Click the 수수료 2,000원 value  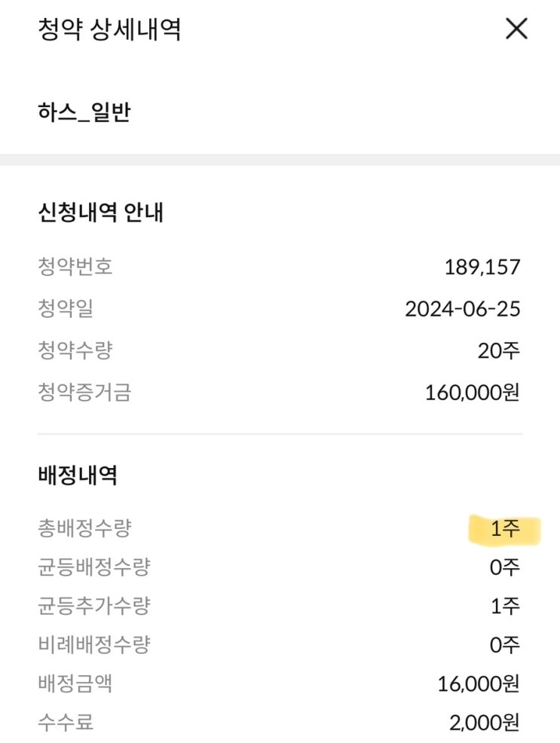click(x=485, y=723)
